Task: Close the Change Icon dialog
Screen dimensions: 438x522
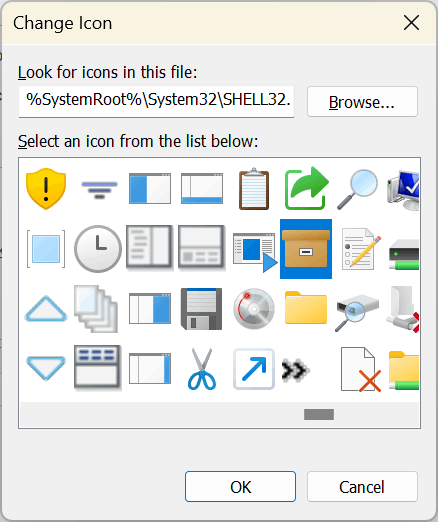Action: tap(411, 23)
